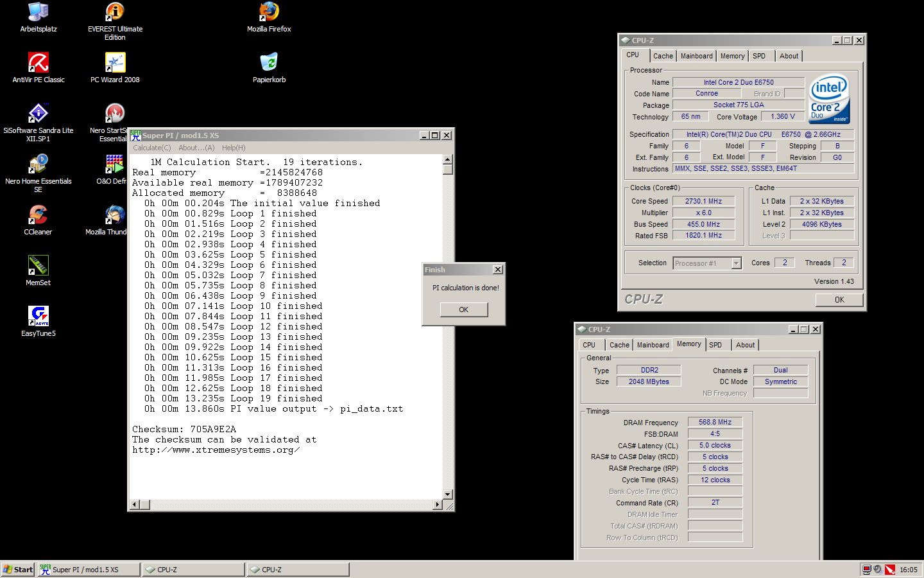Open About tab in lower CPU-Z
Viewport: 924px width, 578px height.
(x=745, y=345)
